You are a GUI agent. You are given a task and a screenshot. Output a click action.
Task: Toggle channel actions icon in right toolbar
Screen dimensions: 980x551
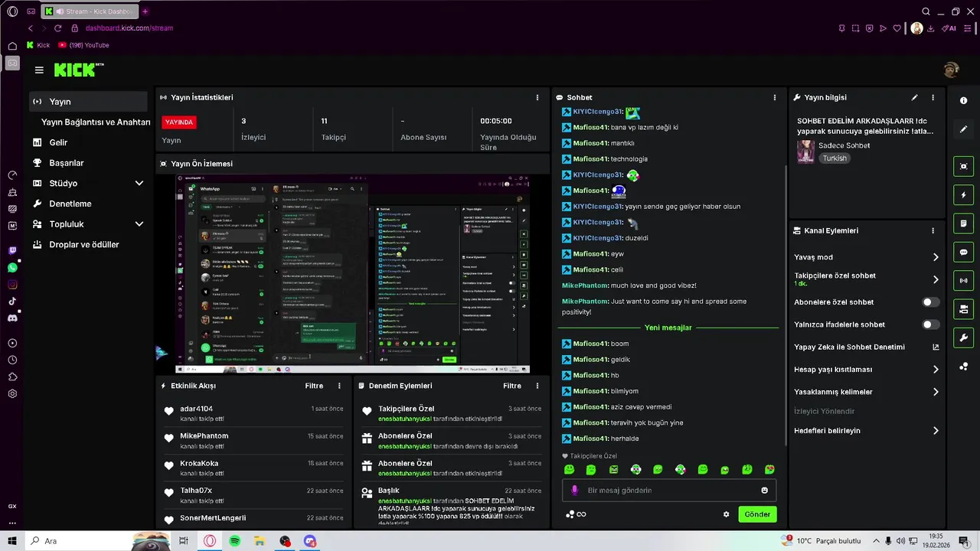(x=963, y=309)
